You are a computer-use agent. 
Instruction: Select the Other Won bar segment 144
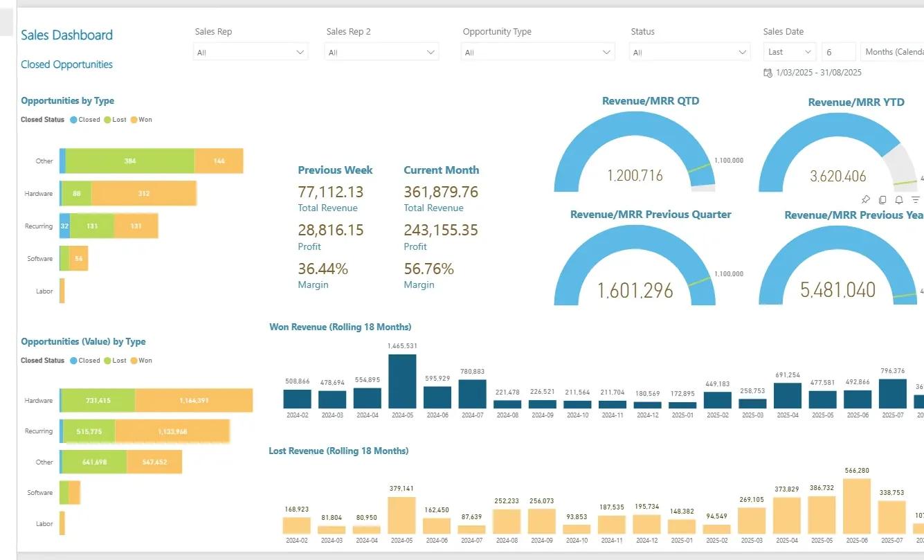click(219, 161)
